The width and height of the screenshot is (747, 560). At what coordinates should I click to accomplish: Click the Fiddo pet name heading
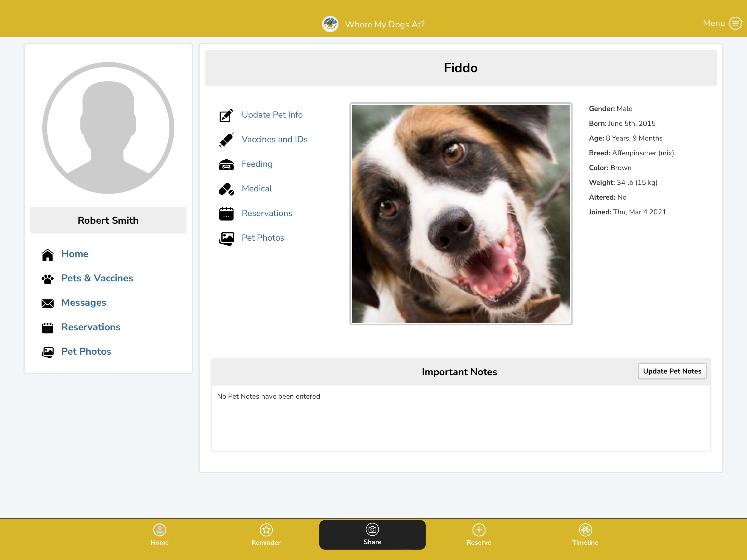tap(461, 68)
